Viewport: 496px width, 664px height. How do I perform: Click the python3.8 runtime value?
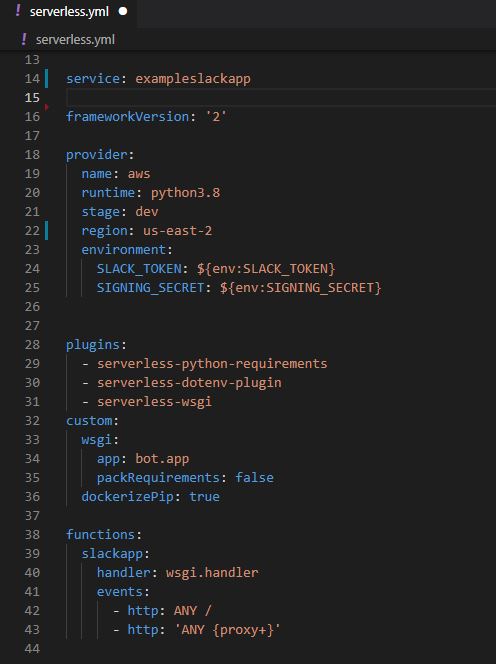(186, 193)
